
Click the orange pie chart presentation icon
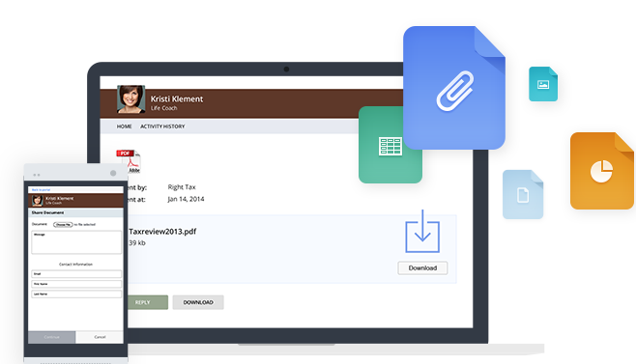pos(602,171)
